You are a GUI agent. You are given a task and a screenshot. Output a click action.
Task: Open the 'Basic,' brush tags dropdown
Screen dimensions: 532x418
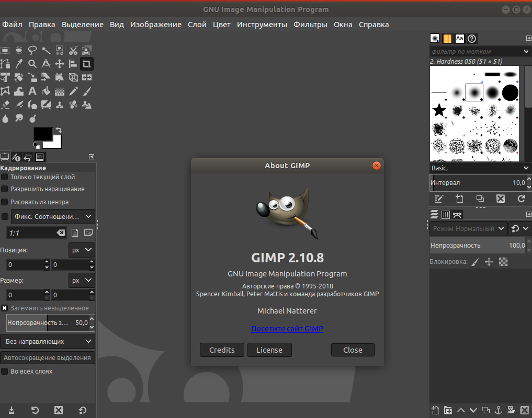pyautogui.click(x=526, y=168)
